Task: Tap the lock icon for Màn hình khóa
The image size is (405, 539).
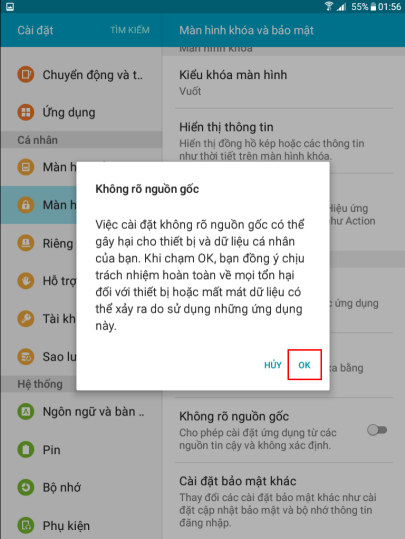Action: pyautogui.click(x=26, y=205)
